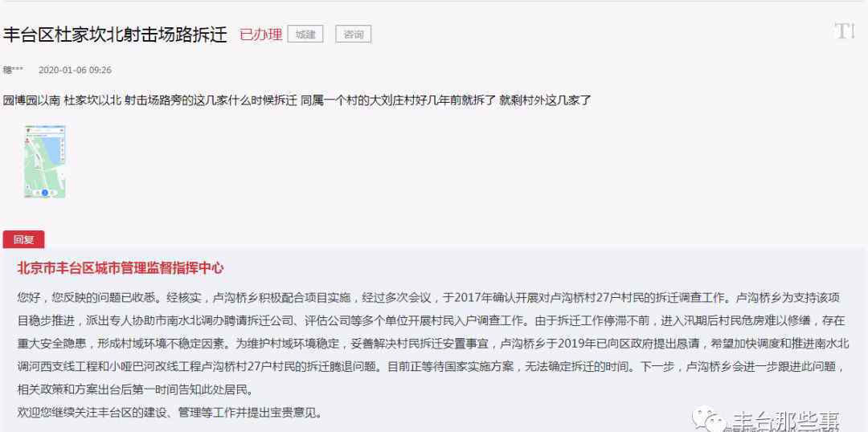Click the reply line beginning 相关政策和方案出台后
Viewport: 868px width, 432px height.
tap(136, 390)
